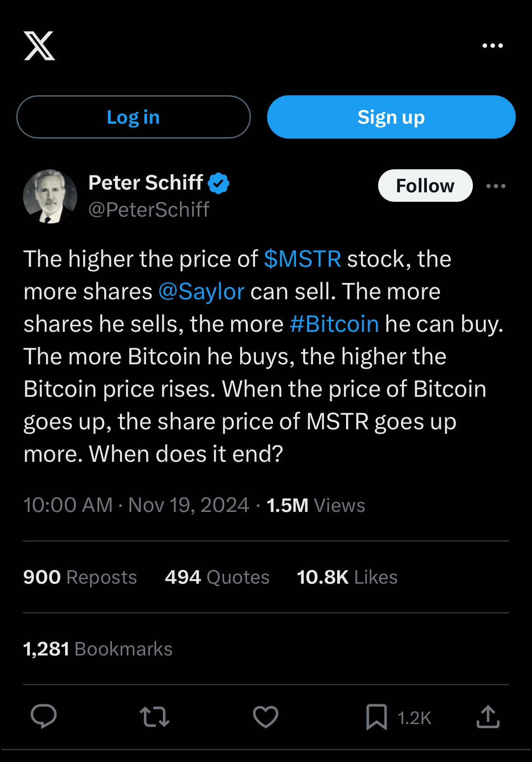The height and width of the screenshot is (762, 532).
Task: Click the Log in button
Action: click(x=133, y=117)
